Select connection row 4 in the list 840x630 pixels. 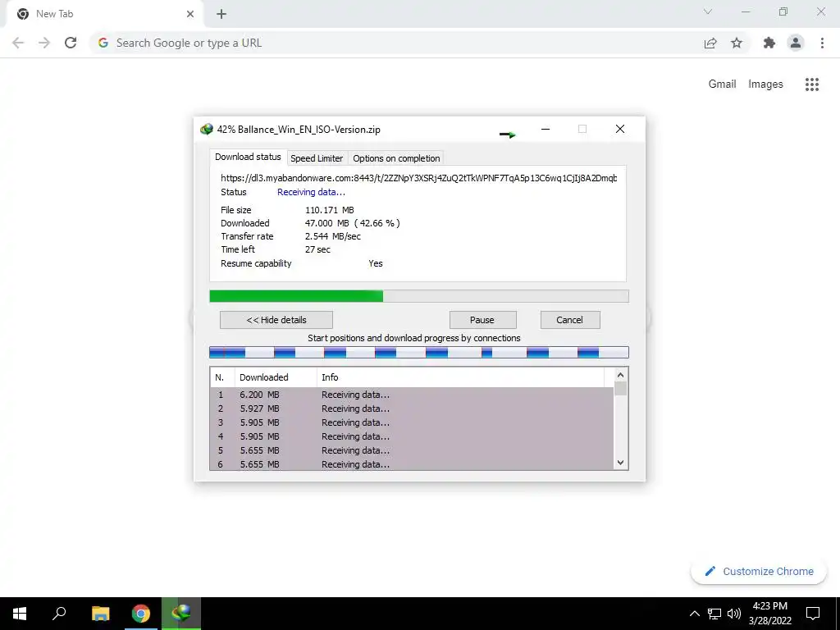click(412, 436)
